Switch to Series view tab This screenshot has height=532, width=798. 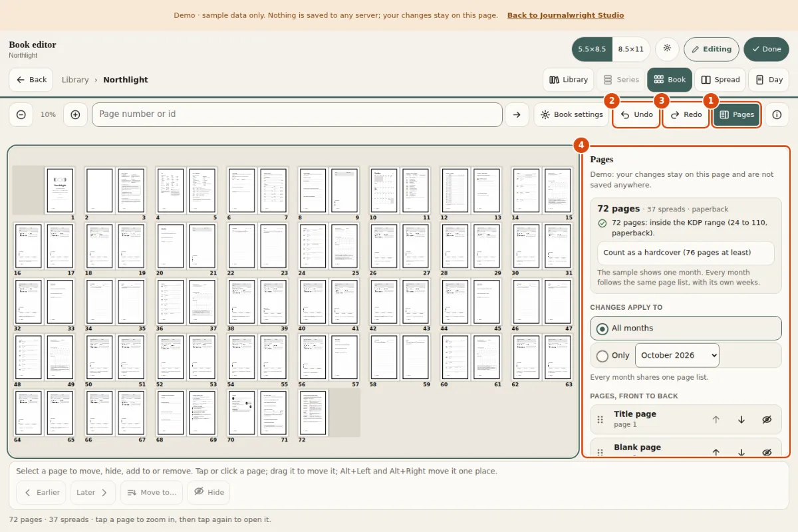(621, 80)
